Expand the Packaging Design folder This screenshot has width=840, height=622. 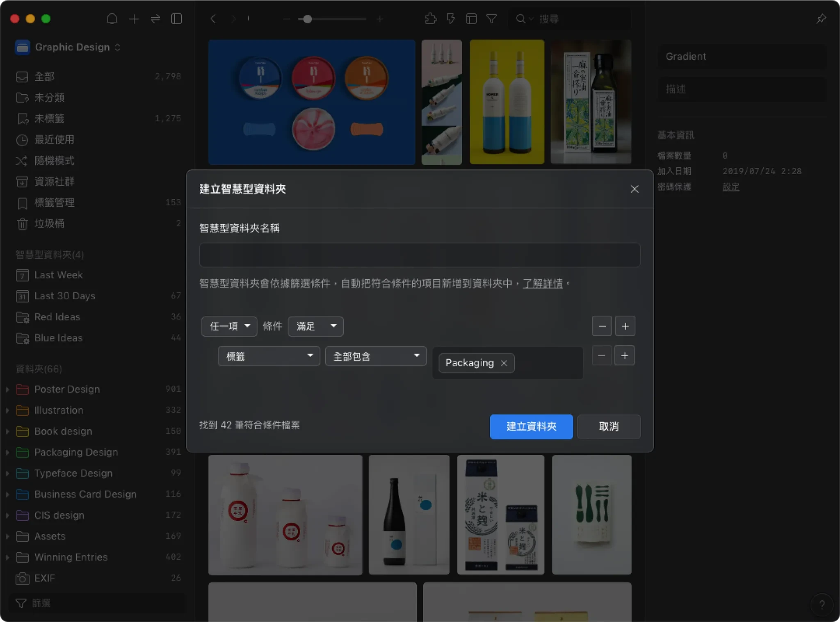coord(8,452)
